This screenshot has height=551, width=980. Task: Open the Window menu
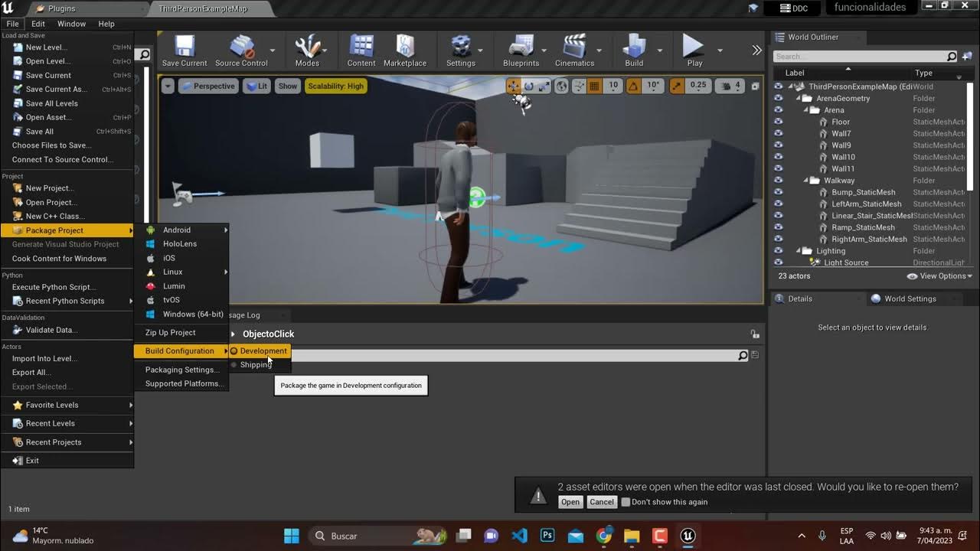pyautogui.click(x=72, y=24)
